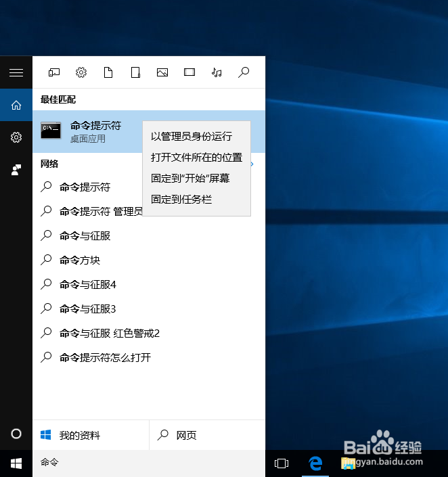Filter search results by photos
The image size is (448, 477).
point(162,72)
